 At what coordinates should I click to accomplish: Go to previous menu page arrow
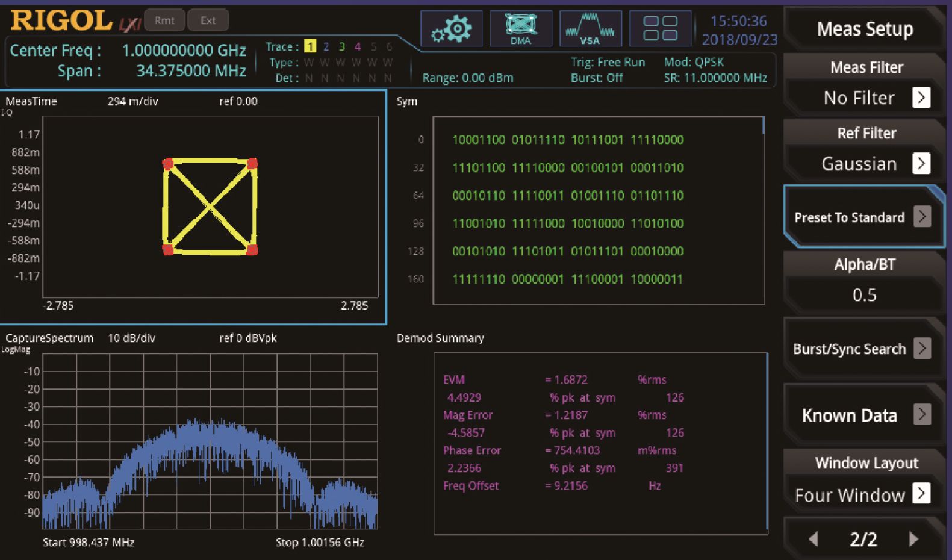(x=814, y=539)
